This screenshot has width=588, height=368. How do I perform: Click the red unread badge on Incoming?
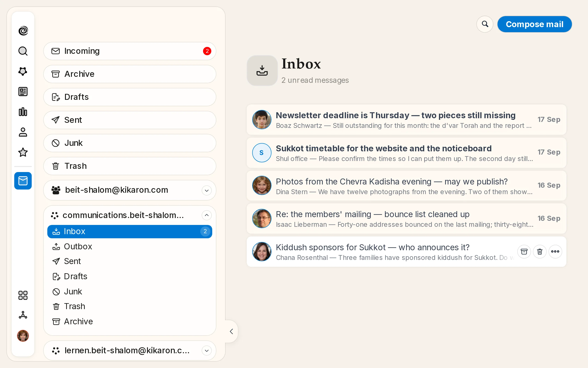coord(207,51)
